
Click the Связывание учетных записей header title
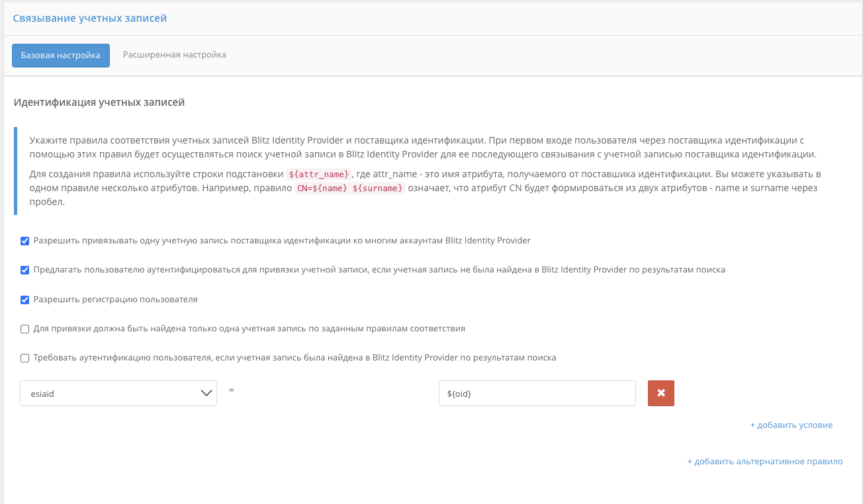[x=90, y=19]
